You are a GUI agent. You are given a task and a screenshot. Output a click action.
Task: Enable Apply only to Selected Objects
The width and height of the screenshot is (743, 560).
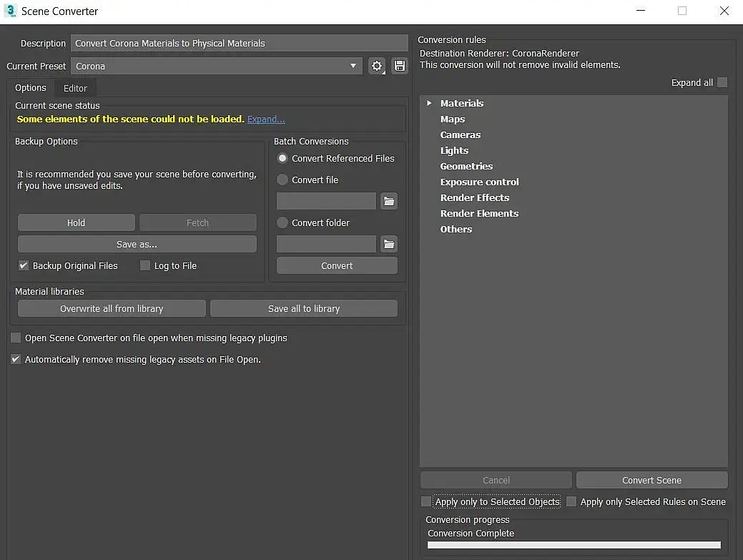[x=426, y=501]
